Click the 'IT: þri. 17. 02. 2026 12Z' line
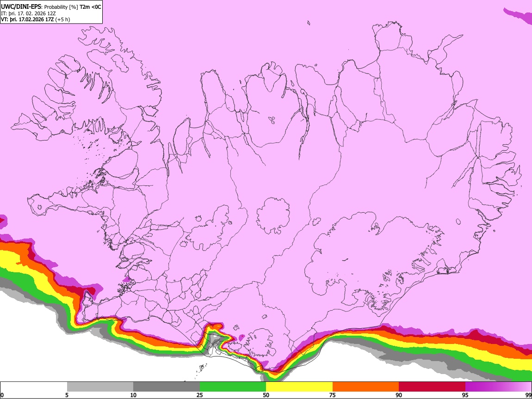532x399 pixels. click(28, 13)
